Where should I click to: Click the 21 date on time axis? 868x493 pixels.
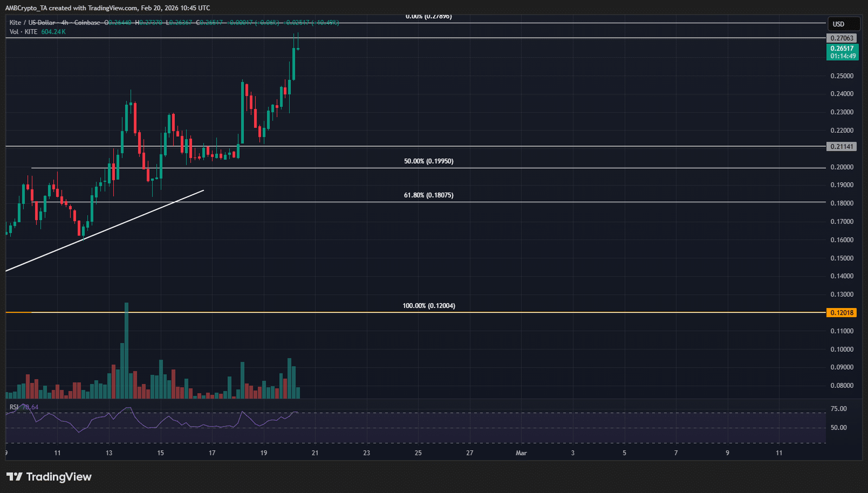pos(315,453)
